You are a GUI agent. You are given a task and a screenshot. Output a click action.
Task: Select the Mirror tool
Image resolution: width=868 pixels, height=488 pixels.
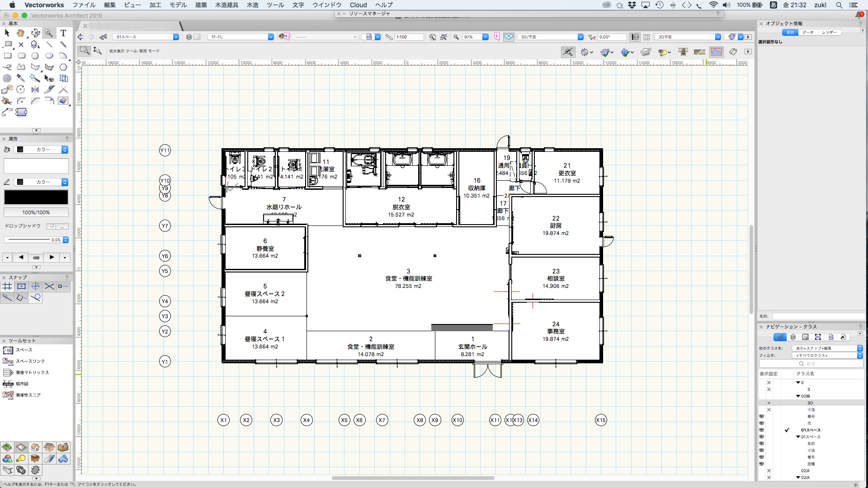click(35, 89)
